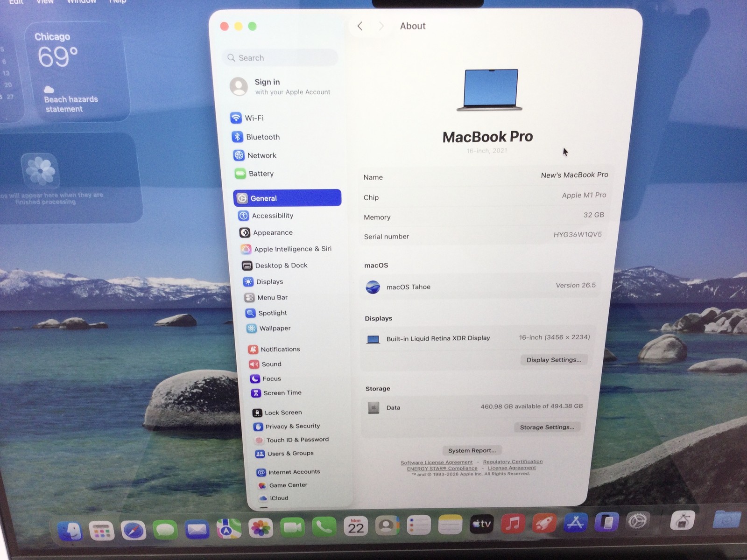747x560 pixels.
Task: Open System Settings gear in Dock
Action: pos(637,521)
